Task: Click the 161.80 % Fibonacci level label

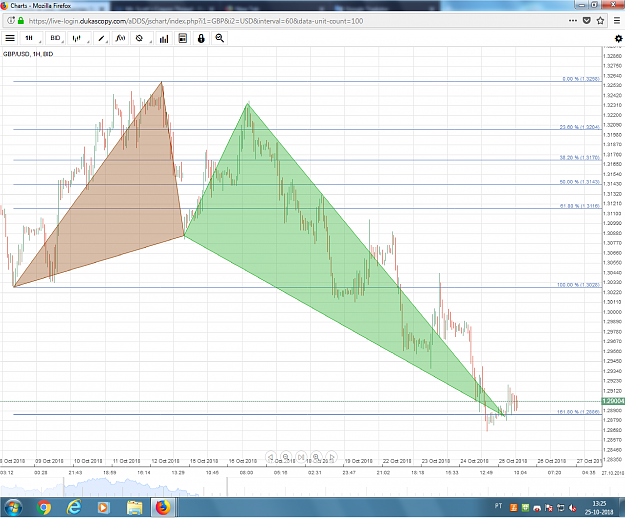Action: point(578,412)
